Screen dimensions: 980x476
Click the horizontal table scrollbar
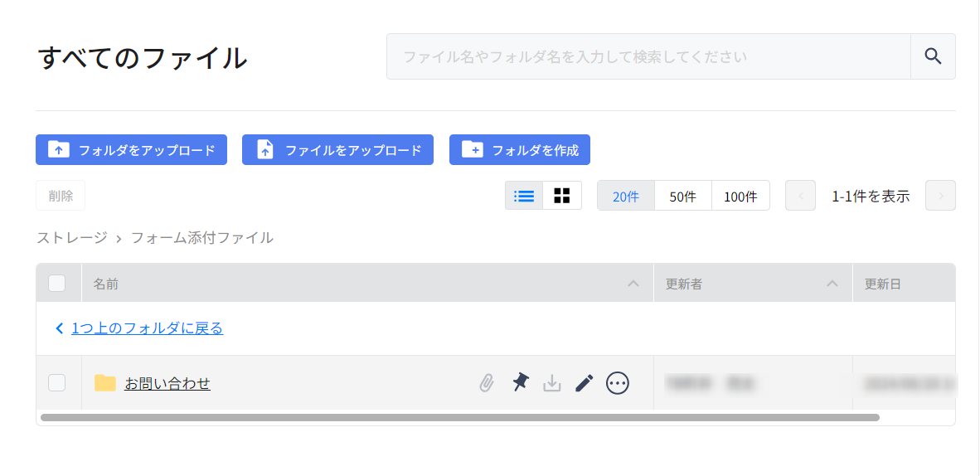(460, 417)
